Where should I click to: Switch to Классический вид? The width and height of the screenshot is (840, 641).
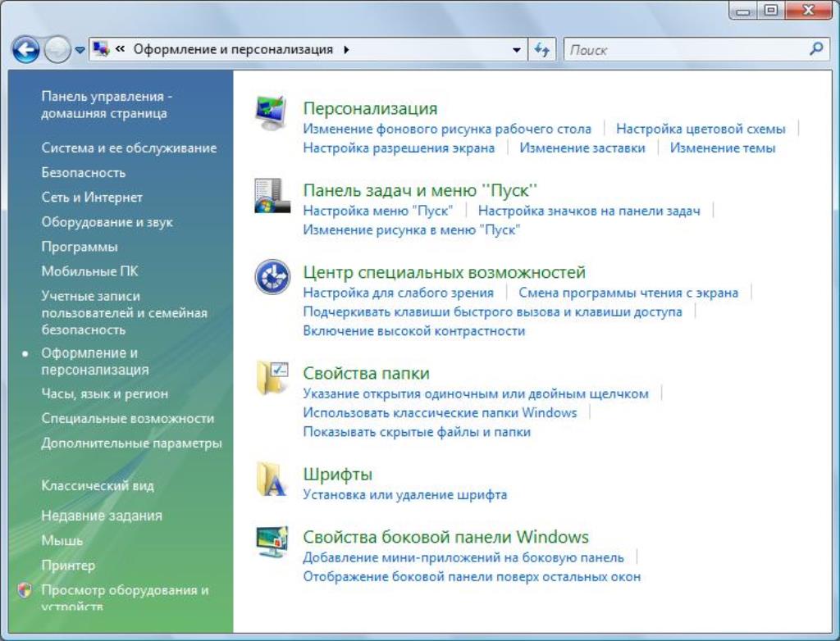point(98,486)
